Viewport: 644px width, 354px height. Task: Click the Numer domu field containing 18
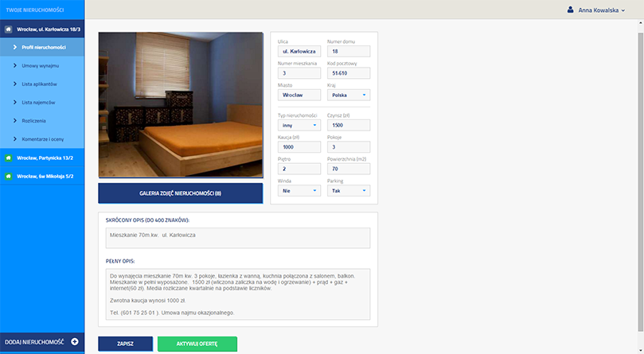[349, 52]
